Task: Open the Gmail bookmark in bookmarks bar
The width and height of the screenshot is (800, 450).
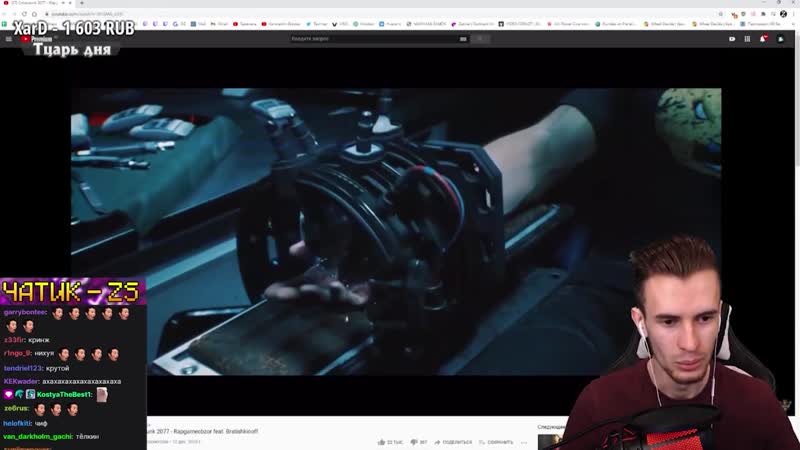Action: tap(220, 24)
